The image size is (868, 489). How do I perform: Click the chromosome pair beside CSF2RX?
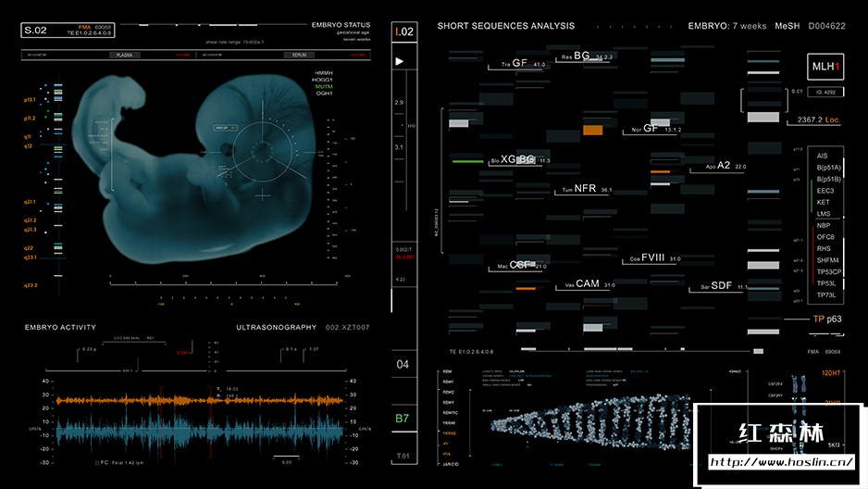[x=799, y=383]
